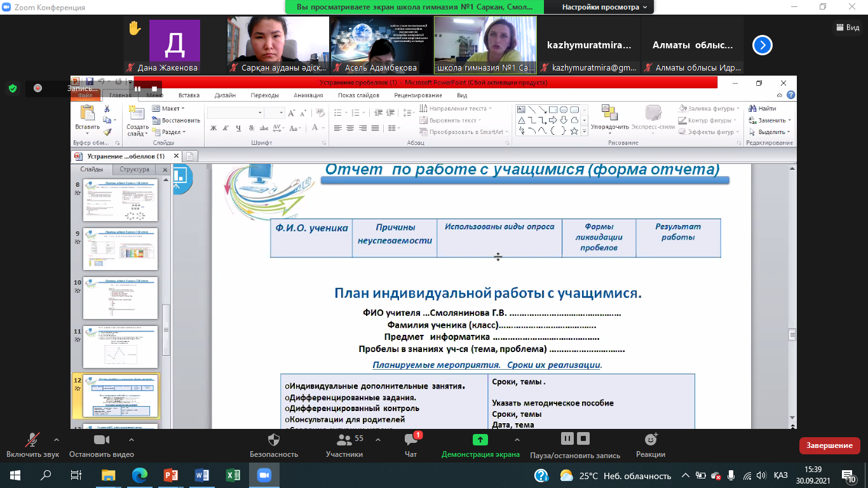Select the text box shape in gallery
Viewport: 868px width, 488px height.
(522, 109)
